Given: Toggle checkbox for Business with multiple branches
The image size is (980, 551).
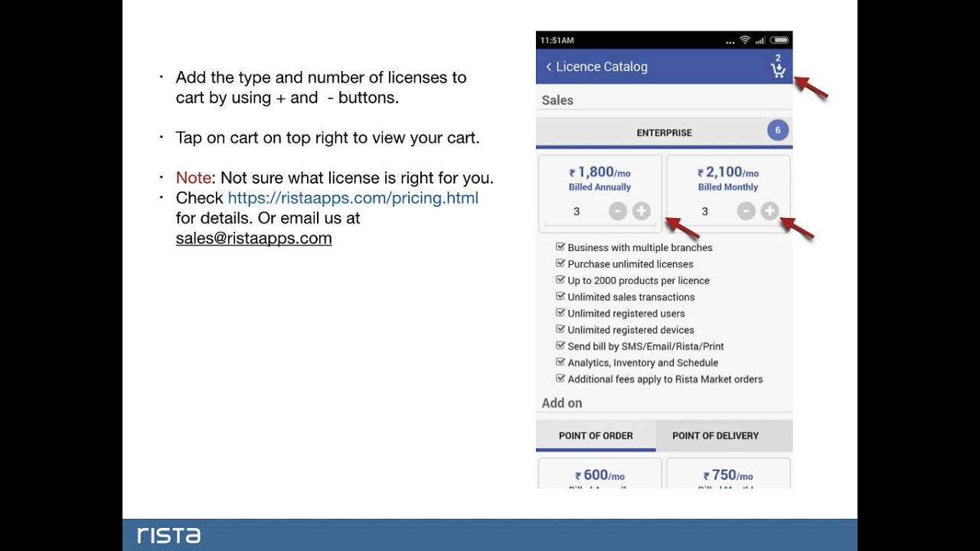Looking at the screenshot, I should 560,247.
